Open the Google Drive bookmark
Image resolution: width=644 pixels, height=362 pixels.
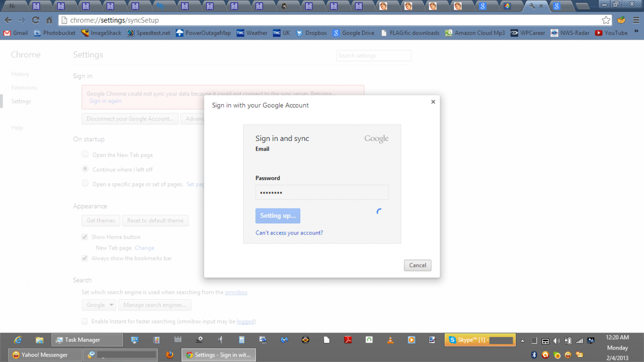(353, 33)
